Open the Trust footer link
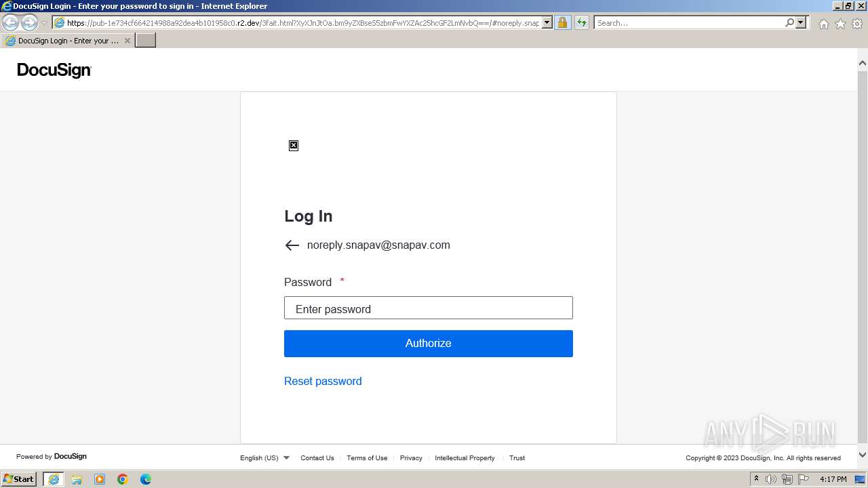The image size is (868, 488). pyautogui.click(x=517, y=457)
